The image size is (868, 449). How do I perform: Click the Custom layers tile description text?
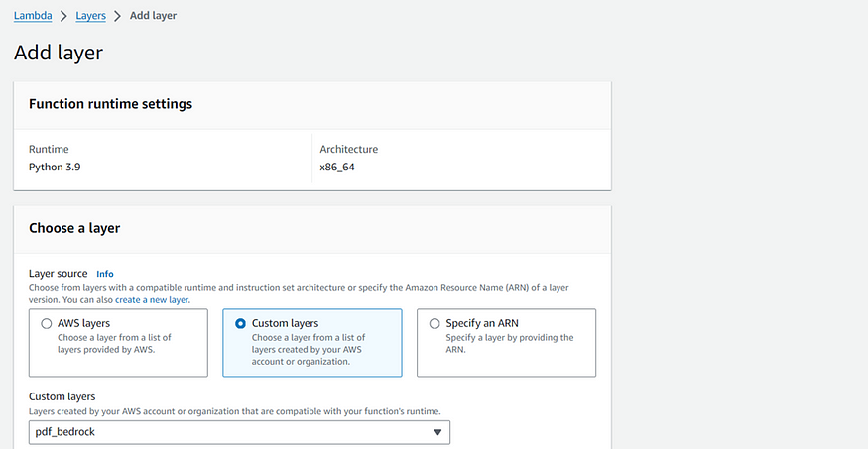(x=309, y=350)
